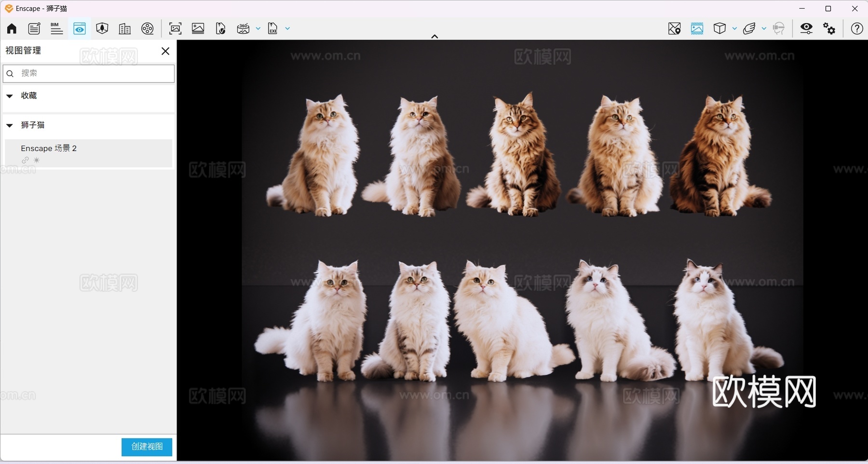Click the export upload-with-check file icon
Viewport: 868px width, 464px height.
(221, 28)
